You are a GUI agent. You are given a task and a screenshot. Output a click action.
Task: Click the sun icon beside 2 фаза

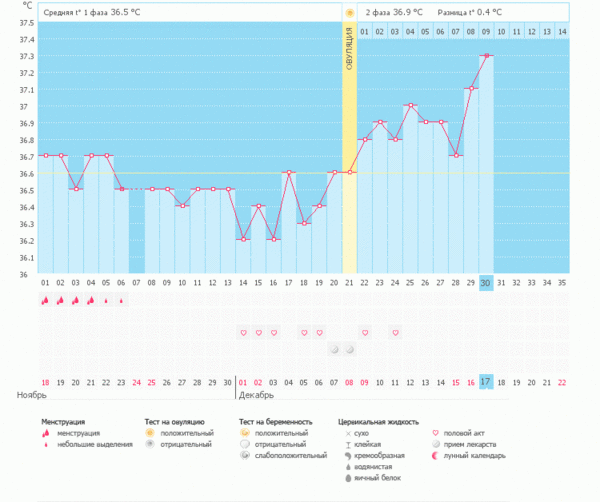point(350,13)
